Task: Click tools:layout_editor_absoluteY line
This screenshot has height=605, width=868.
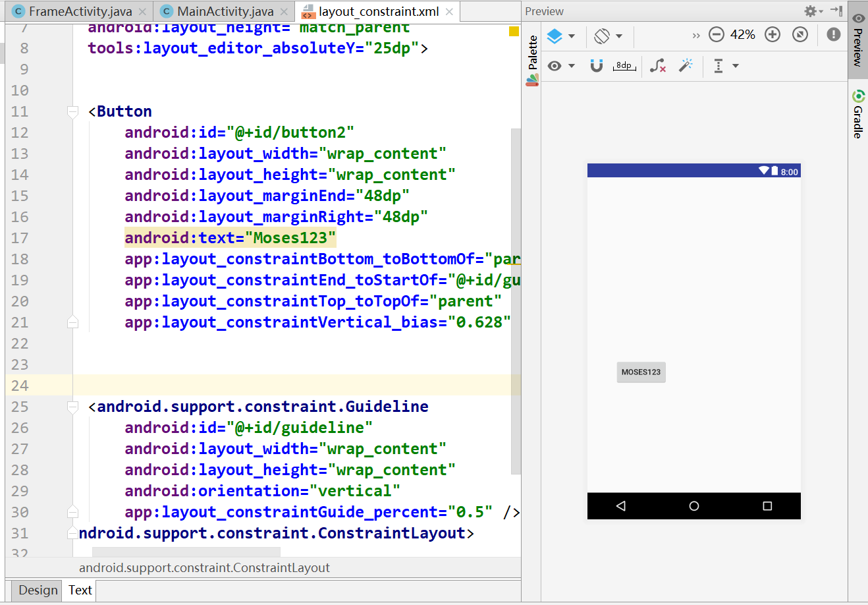Action: tap(258, 48)
